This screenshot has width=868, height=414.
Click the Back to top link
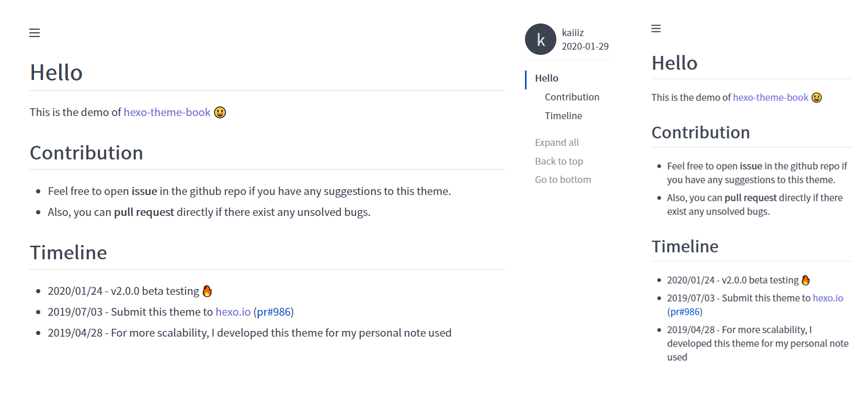pos(558,162)
